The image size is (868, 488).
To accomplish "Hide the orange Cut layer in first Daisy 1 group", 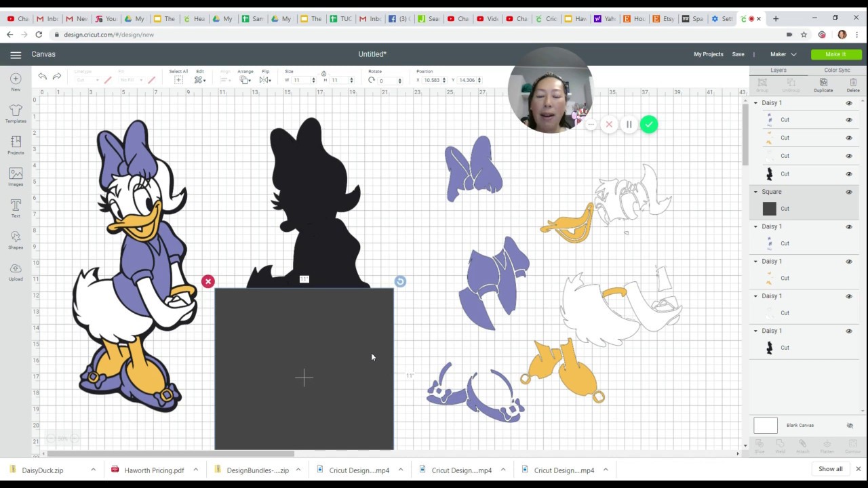I will 849,138.
